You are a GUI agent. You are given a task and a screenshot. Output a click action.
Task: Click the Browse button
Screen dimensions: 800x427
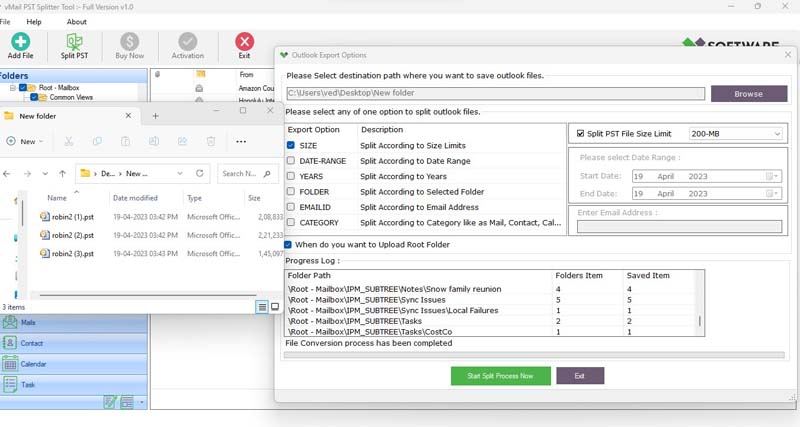(x=749, y=94)
